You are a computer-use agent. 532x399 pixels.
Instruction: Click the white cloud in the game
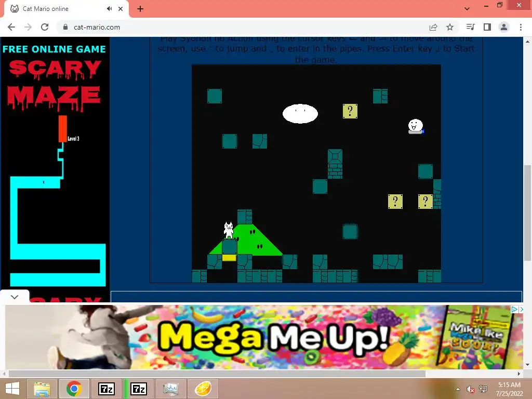tap(300, 114)
